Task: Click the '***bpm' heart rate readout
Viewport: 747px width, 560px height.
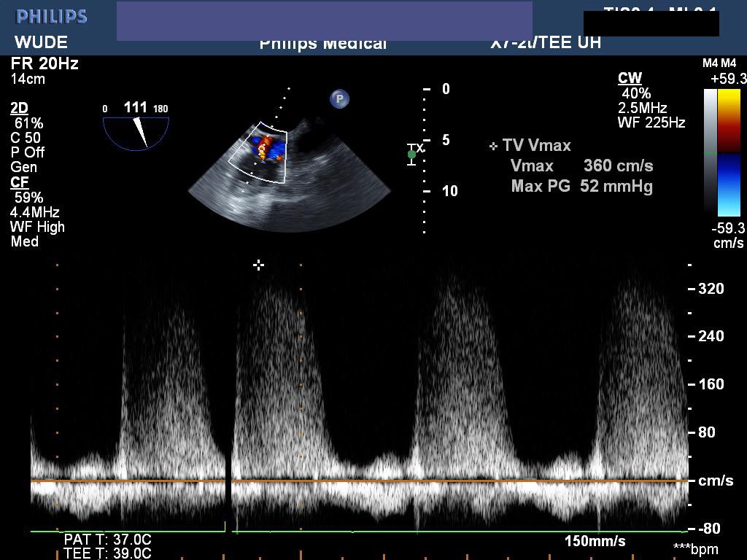Action: [x=695, y=550]
